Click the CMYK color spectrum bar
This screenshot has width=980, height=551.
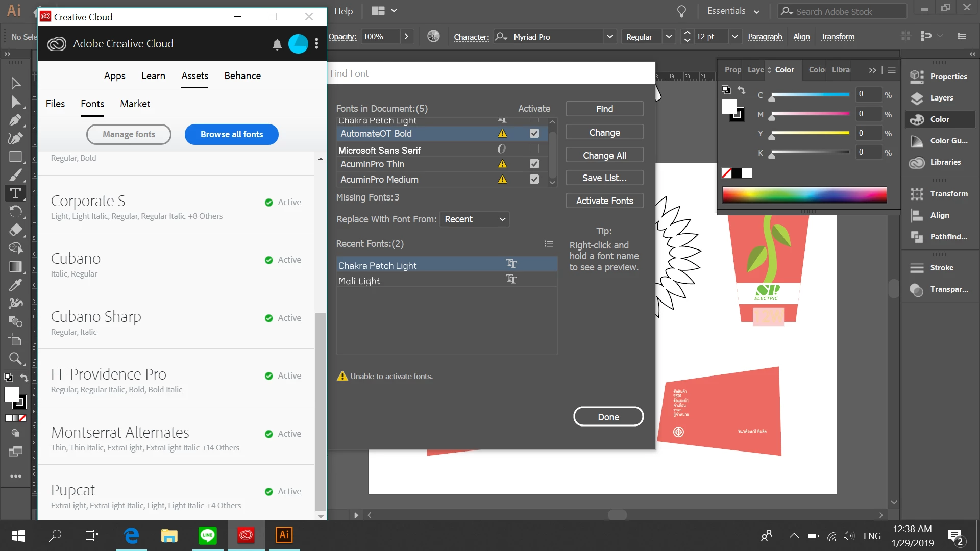pyautogui.click(x=804, y=195)
